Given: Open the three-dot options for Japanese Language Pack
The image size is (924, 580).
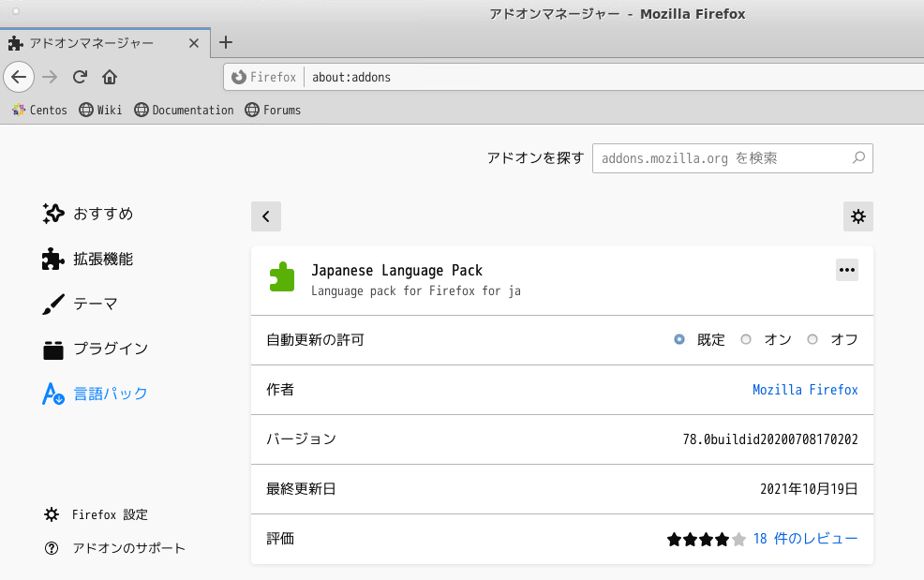Looking at the screenshot, I should pos(847,270).
